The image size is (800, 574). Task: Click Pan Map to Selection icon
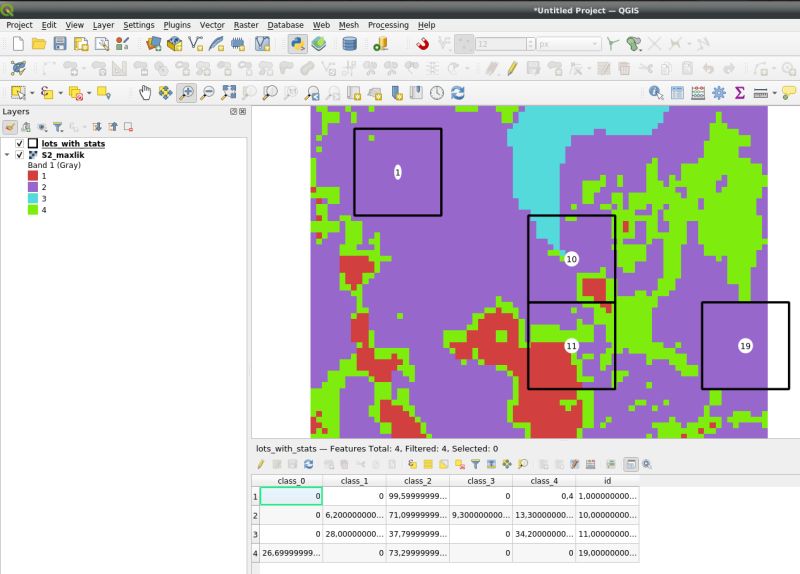point(166,93)
